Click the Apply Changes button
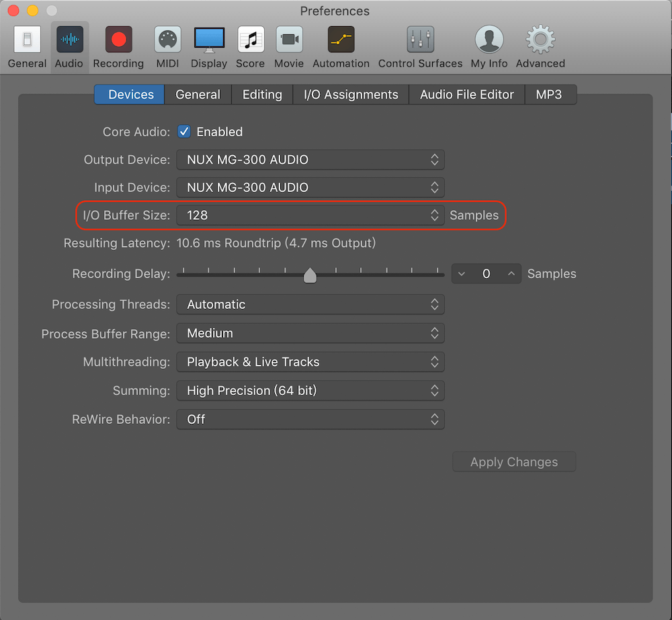 click(514, 462)
